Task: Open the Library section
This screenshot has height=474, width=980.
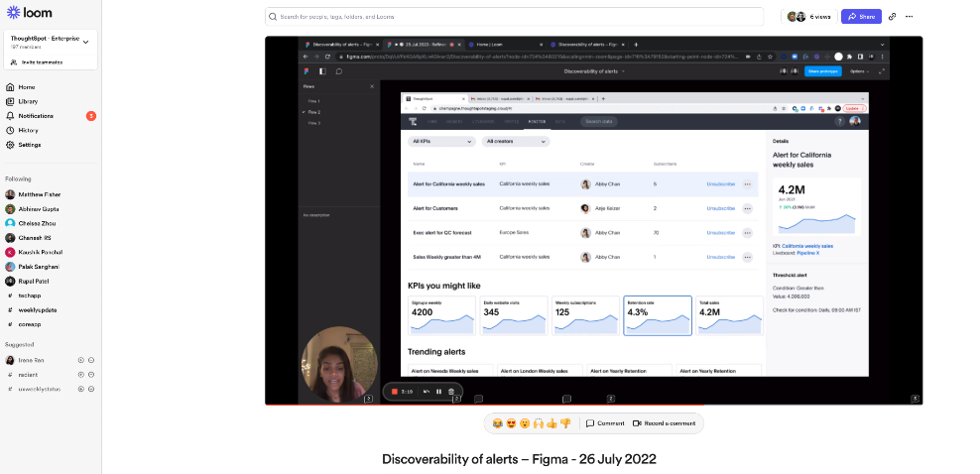Action: click(28, 102)
